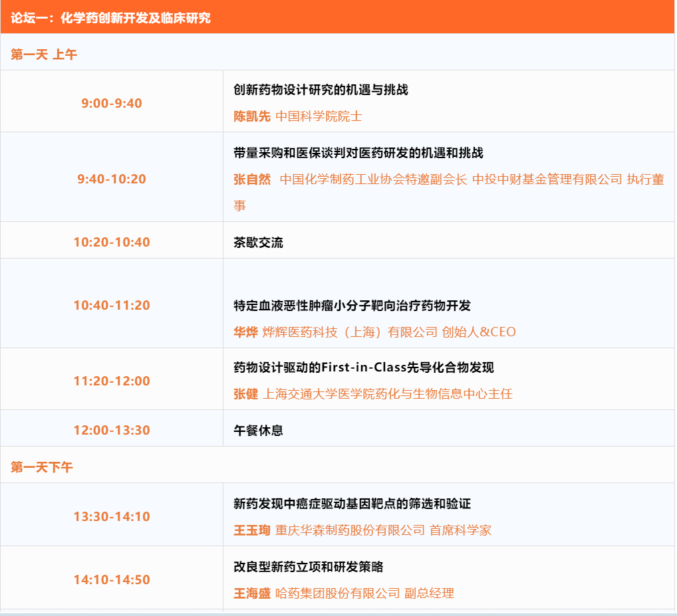Click the forum title 论坛一：化学药创新开发及临床研究
This screenshot has height=616, width=677.
pyautogui.click(x=110, y=18)
